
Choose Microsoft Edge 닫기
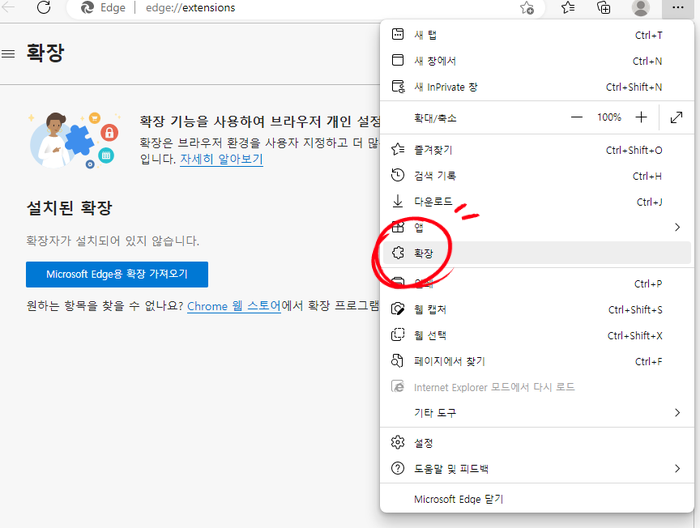[x=536, y=499]
